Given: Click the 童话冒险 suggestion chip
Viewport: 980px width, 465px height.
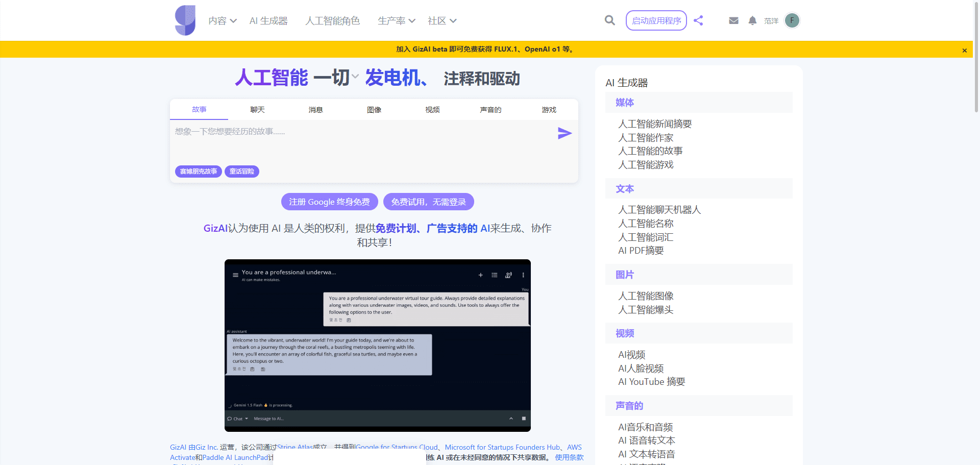Looking at the screenshot, I should (x=242, y=172).
